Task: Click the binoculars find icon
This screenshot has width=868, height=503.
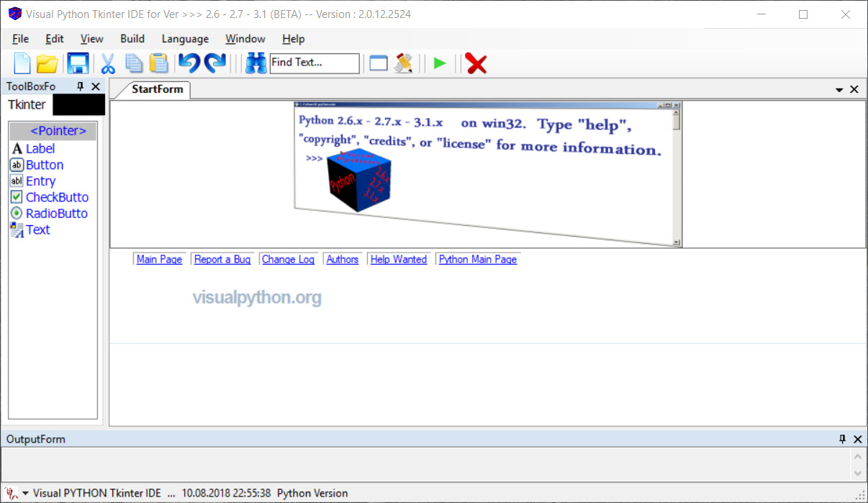Action: [x=256, y=63]
